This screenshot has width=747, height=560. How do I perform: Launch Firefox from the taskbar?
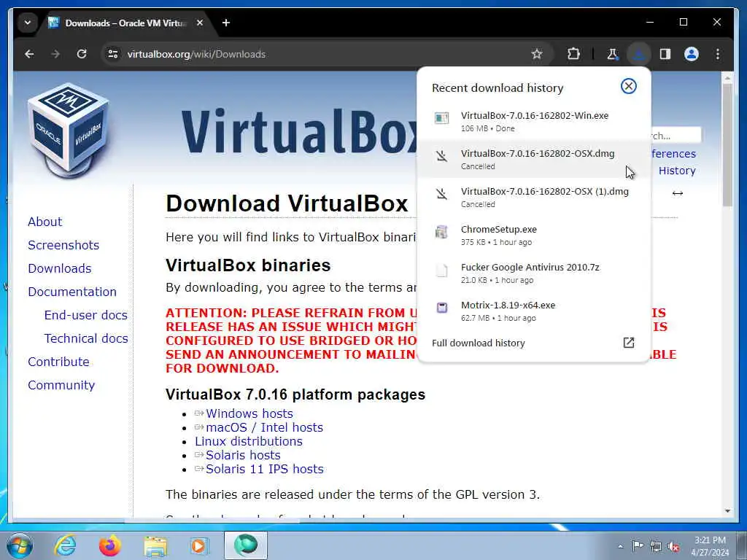[110, 545]
